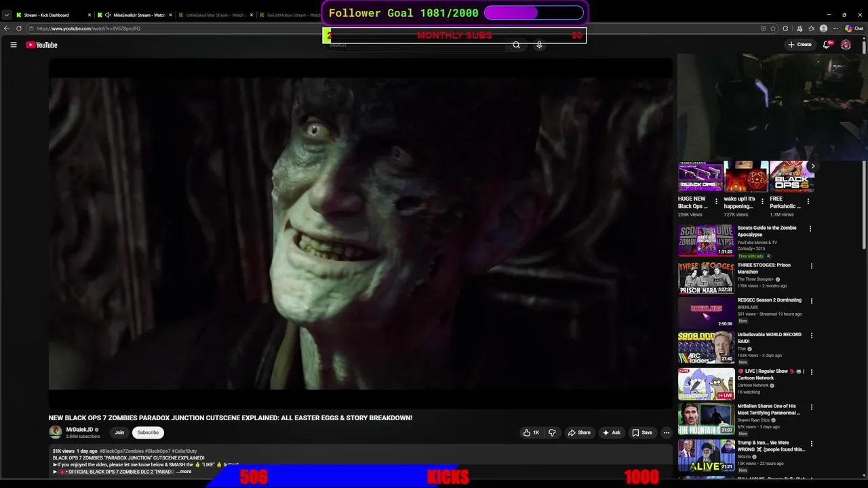Viewport: 868px width, 488px height.
Task: Add page to favorites star icon
Action: pyautogui.click(x=773, y=28)
